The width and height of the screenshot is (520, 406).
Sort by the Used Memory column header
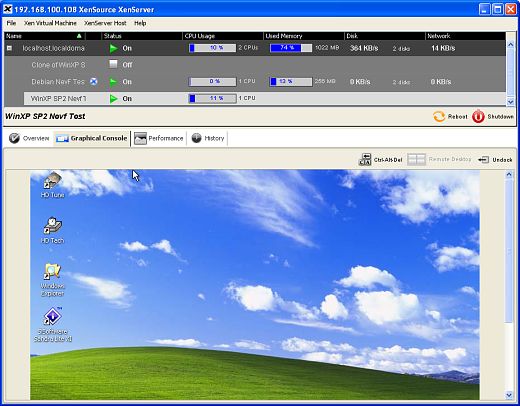[x=304, y=36]
